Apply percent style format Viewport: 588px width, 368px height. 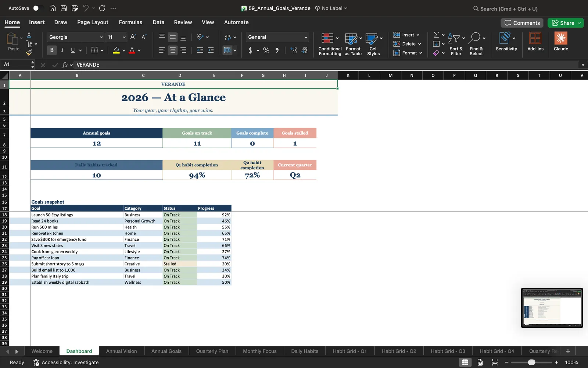[x=266, y=50]
